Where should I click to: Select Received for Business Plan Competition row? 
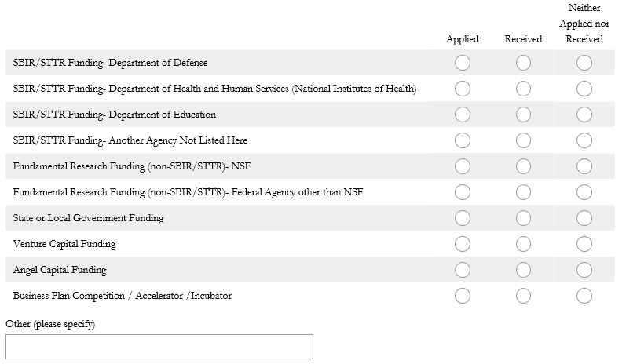click(523, 296)
